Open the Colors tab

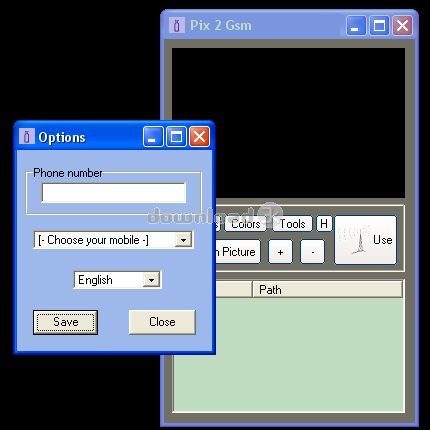246,224
